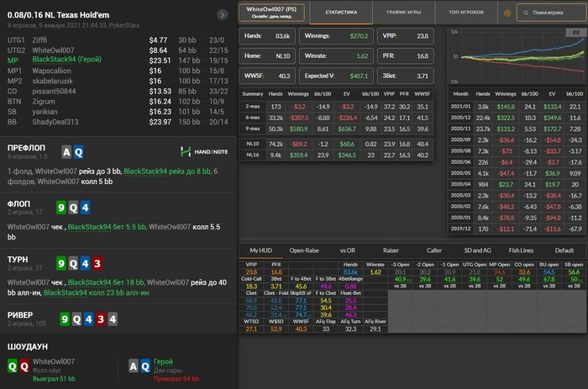
Task: Click WhiteOwl007's red Queen showdown card
Action: pos(24,366)
